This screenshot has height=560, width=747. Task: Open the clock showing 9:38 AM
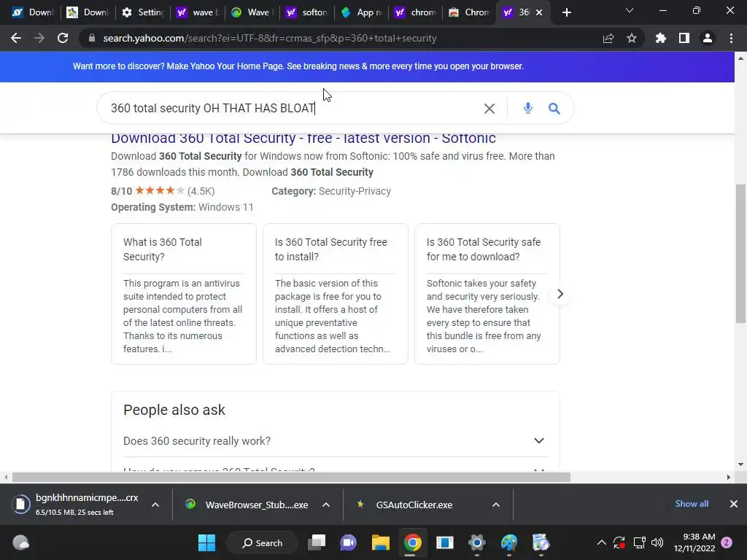click(694, 542)
